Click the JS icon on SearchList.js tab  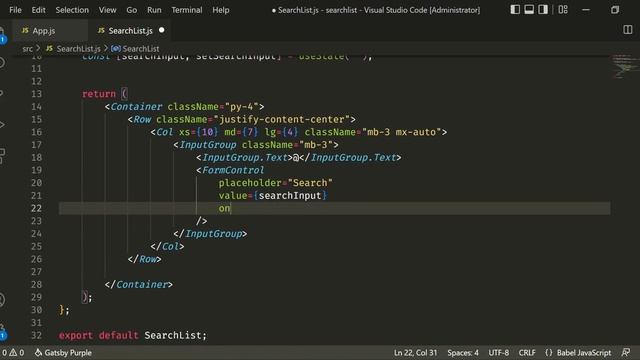(101, 31)
